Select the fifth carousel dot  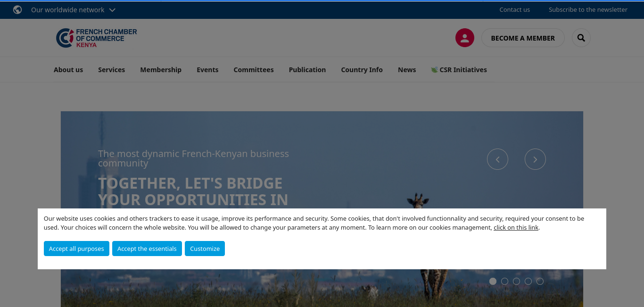540,281
